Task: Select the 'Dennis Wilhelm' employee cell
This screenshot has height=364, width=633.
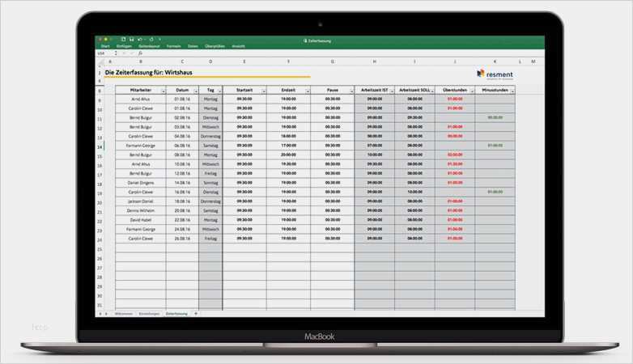Action: 141,210
